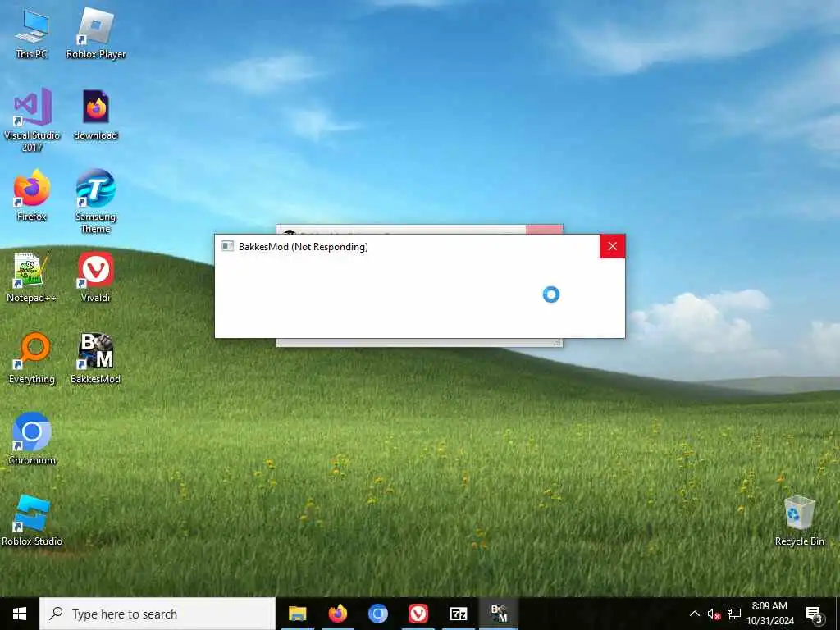840x630 pixels.
Task: Switch to BakkesMod taskbar button
Action: pyautogui.click(x=499, y=614)
